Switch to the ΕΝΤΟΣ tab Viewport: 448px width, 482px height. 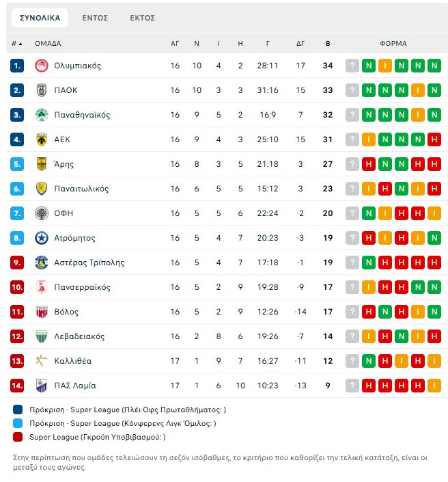coord(95,18)
